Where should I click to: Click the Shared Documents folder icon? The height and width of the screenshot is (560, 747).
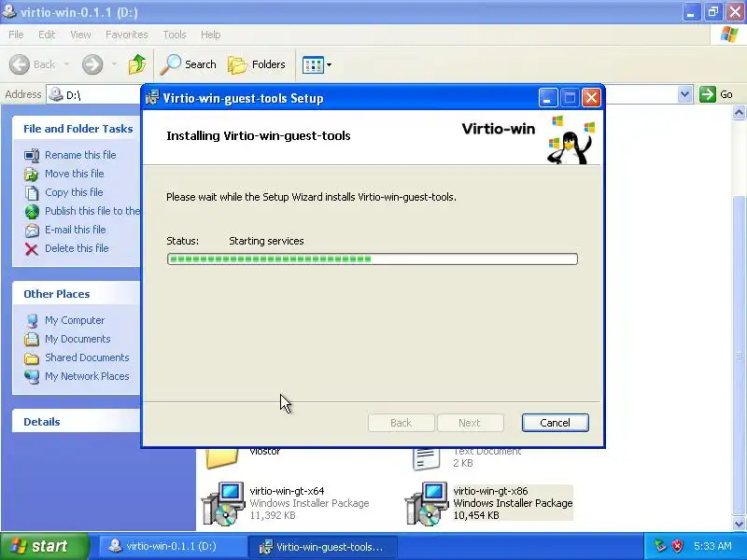tap(32, 357)
